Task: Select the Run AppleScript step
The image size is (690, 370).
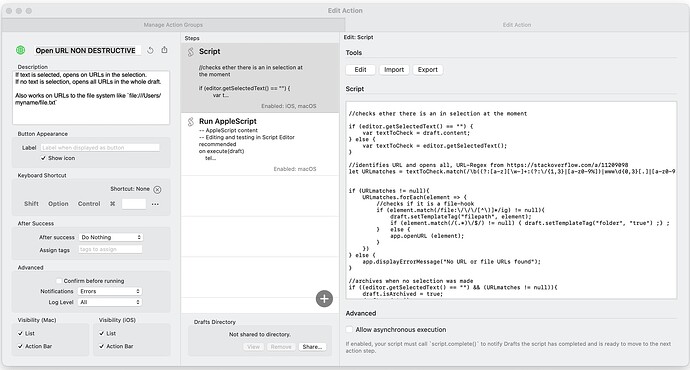Action: (260, 144)
